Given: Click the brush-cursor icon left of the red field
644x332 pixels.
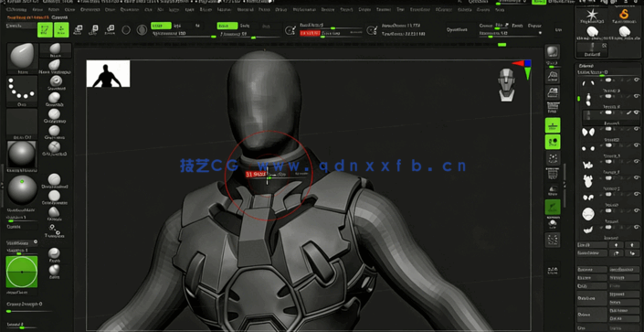Looking at the screenshot, I should point(290,29).
